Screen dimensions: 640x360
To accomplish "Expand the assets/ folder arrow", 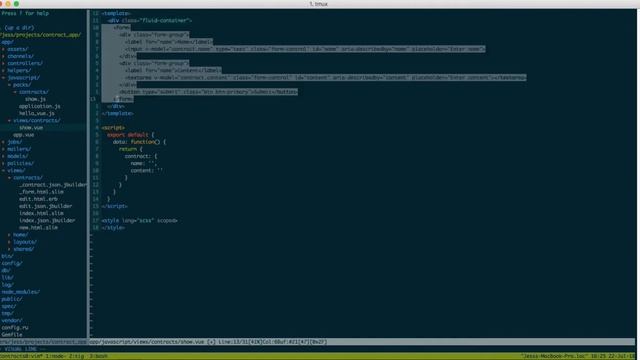I will click(x=3, y=49).
